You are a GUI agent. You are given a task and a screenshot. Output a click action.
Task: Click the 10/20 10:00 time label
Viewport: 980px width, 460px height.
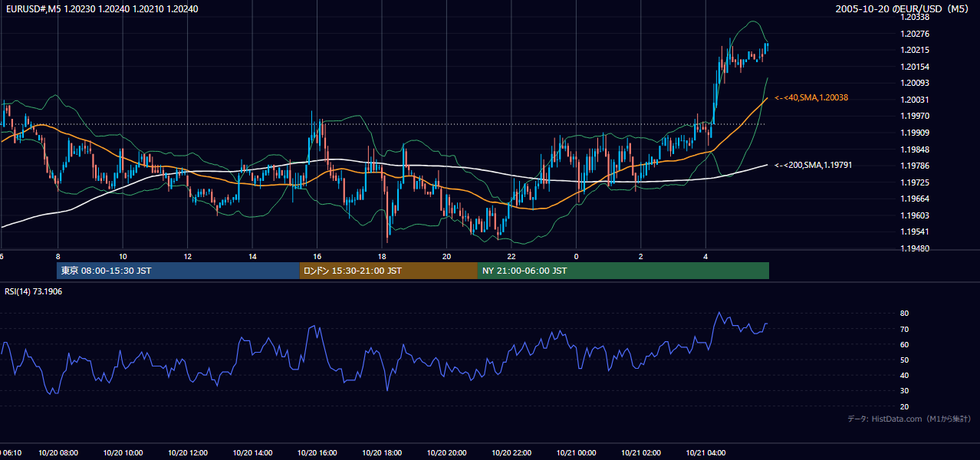(x=123, y=452)
